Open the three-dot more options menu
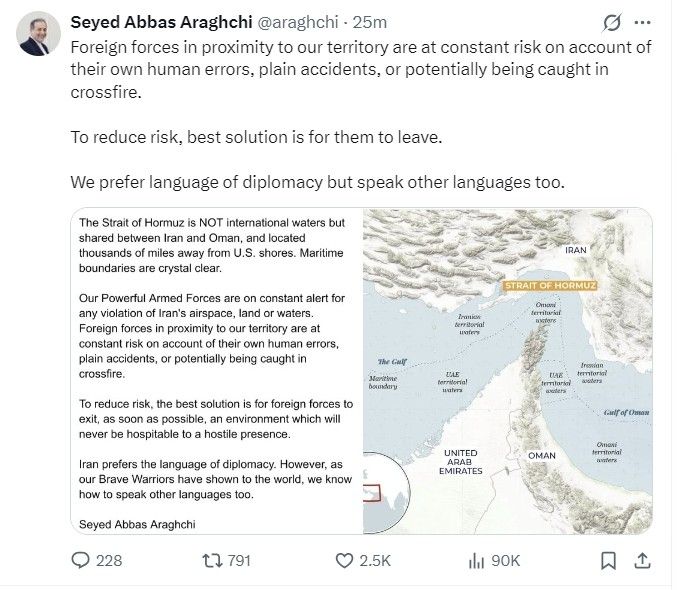 pyautogui.click(x=642, y=22)
